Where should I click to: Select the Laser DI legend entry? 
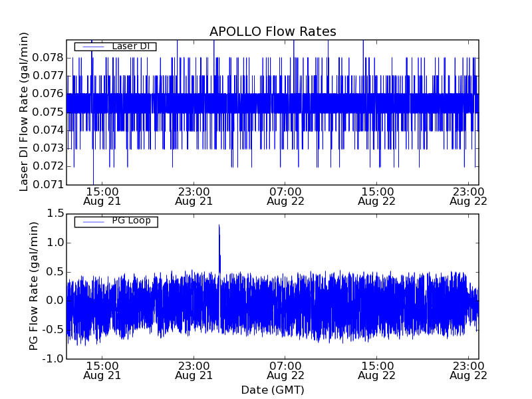115,46
